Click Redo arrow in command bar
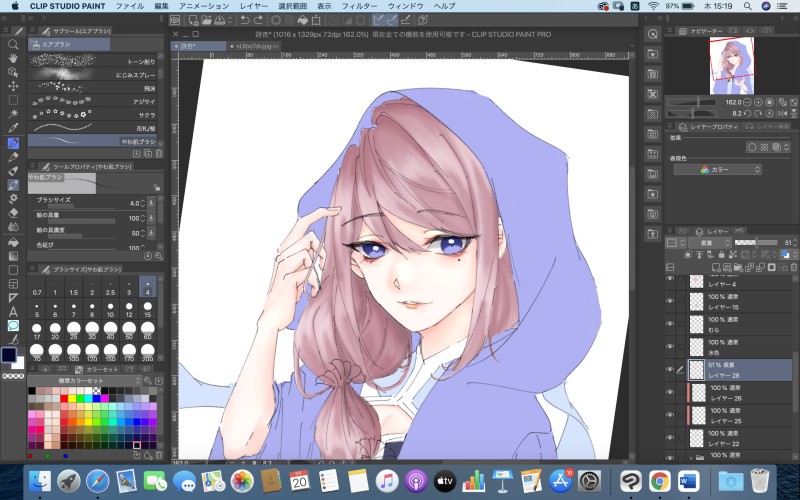The width and height of the screenshot is (800, 500). coord(258,20)
